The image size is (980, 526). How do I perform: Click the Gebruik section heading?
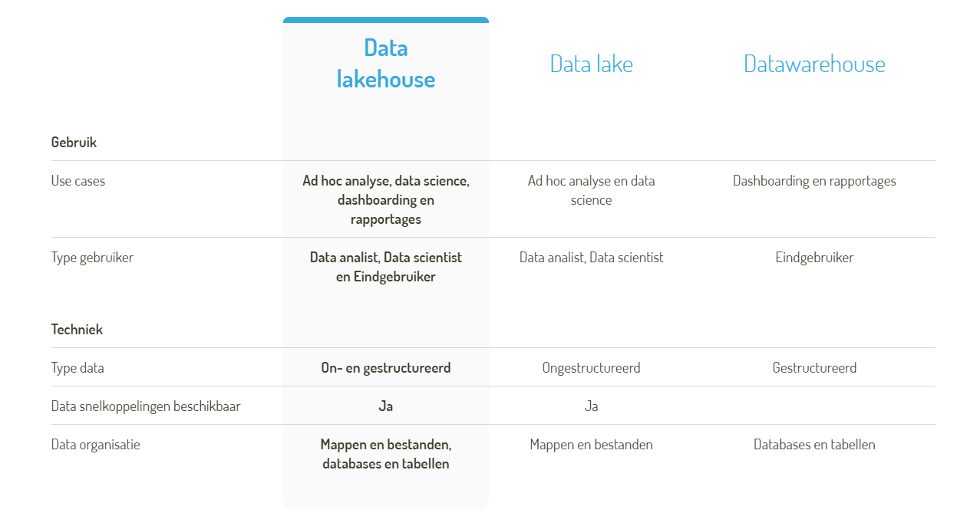pos(74,143)
